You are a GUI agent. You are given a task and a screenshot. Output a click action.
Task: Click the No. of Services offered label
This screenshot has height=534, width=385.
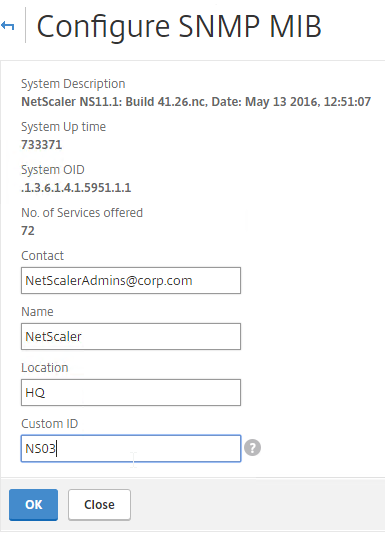pyautogui.click(x=82, y=213)
